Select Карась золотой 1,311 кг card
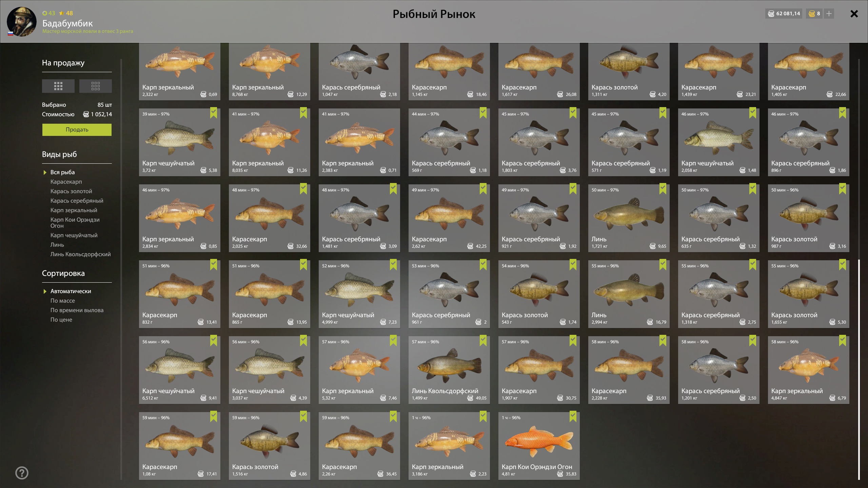The width and height of the screenshot is (868, 488). (x=629, y=72)
